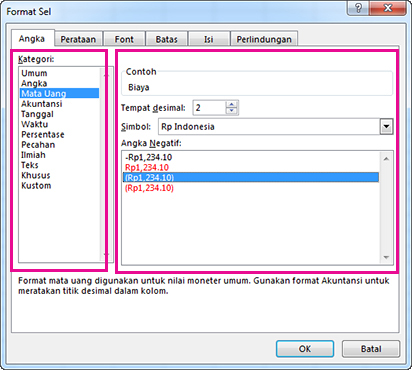Screen dimensions: 412x370
Task: Select red (Rp1,234.10) negative format
Action: click(251, 188)
